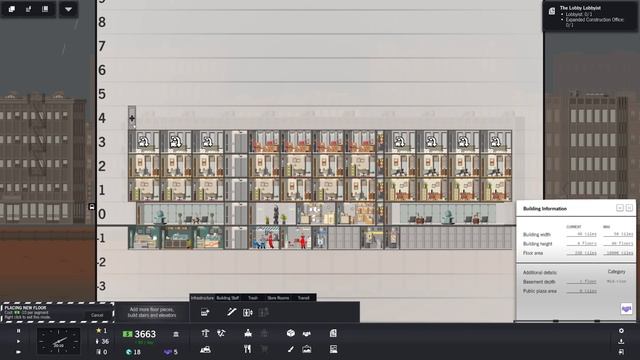The image size is (640, 360).
Task: Open the bulldozer demolish tool
Action: coord(205,349)
